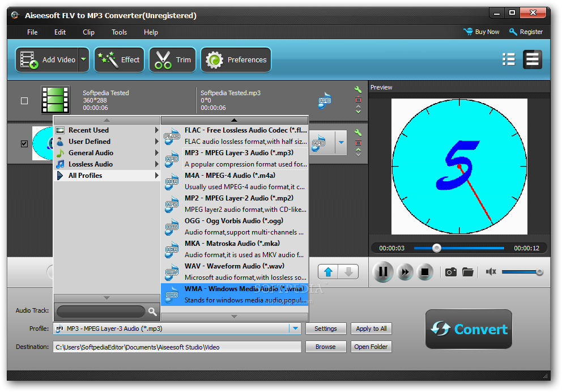Switch to compact list view icon
Image resolution: width=562 pixels, height=392 pixels.
pos(509,59)
